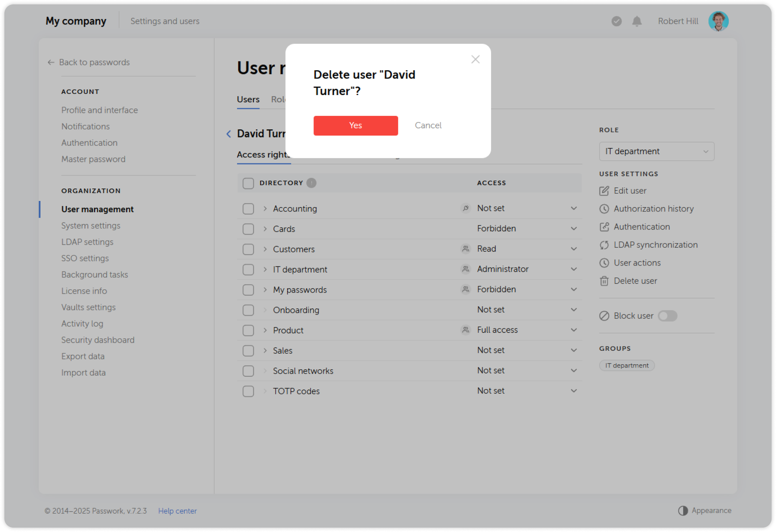The image size is (776, 532).
Task: Select the Edit user icon
Action: pyautogui.click(x=604, y=190)
